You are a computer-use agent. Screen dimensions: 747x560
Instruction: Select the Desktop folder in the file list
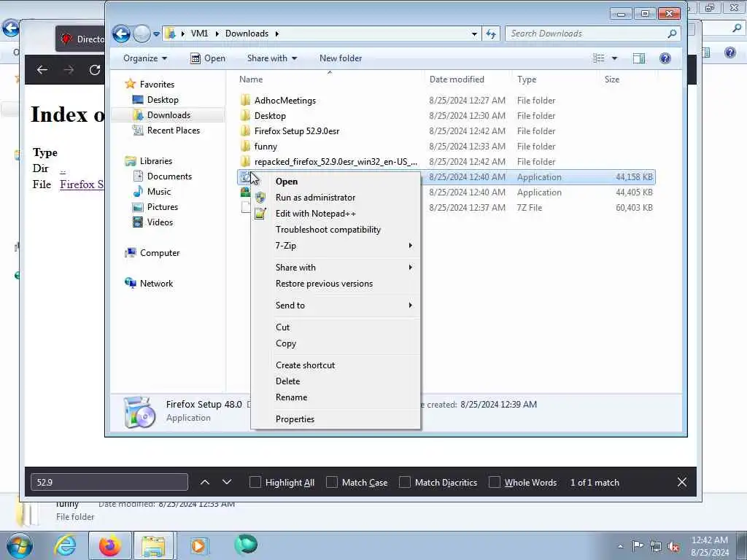pyautogui.click(x=270, y=116)
